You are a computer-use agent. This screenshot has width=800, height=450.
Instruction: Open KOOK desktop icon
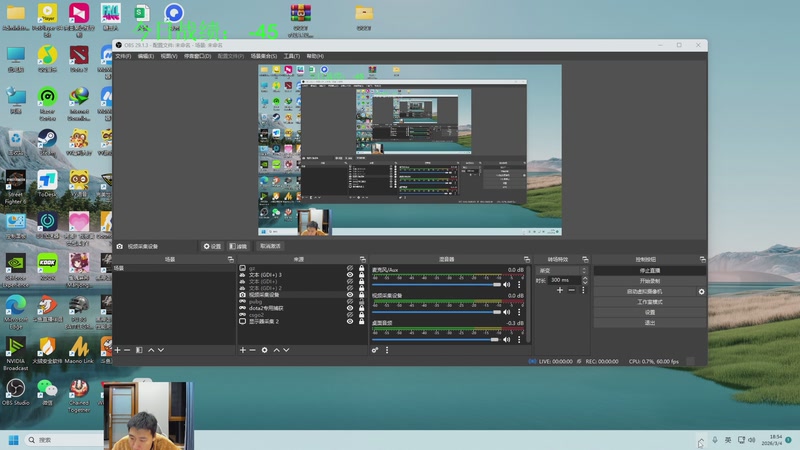(x=47, y=268)
